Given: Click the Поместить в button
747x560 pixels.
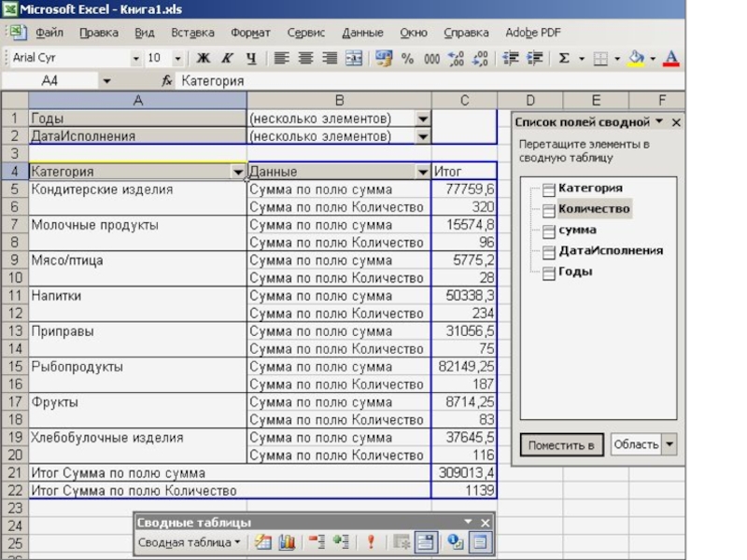Looking at the screenshot, I should [561, 445].
